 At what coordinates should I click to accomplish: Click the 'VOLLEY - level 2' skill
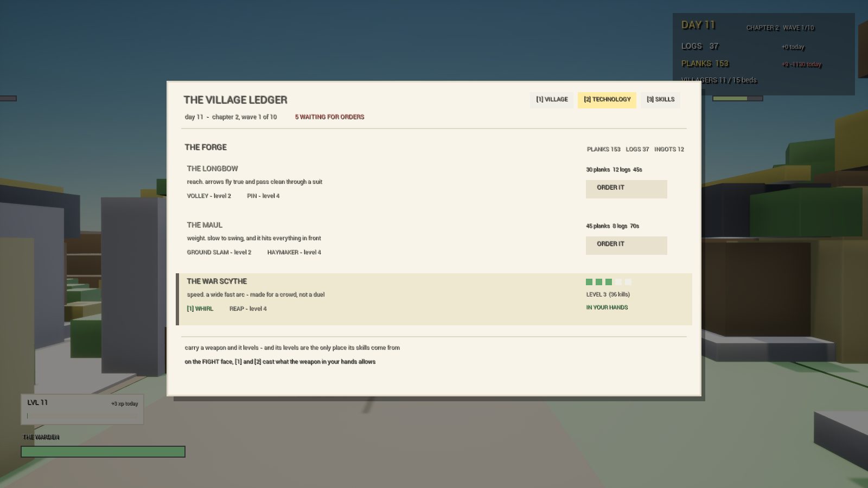pyautogui.click(x=209, y=196)
